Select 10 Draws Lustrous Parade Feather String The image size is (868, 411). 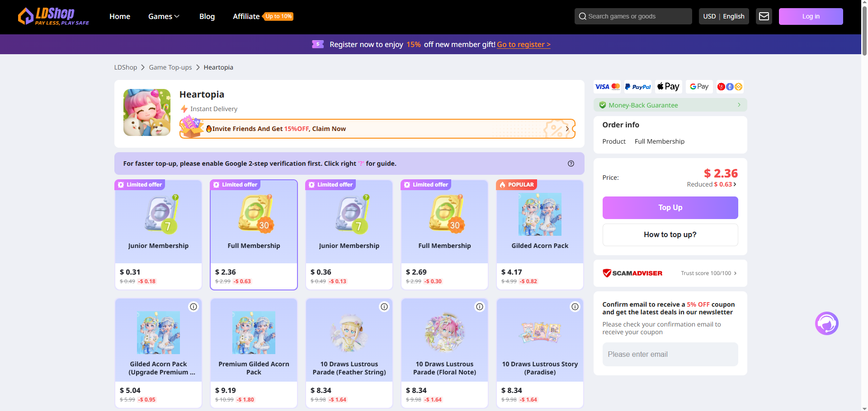tap(349, 353)
